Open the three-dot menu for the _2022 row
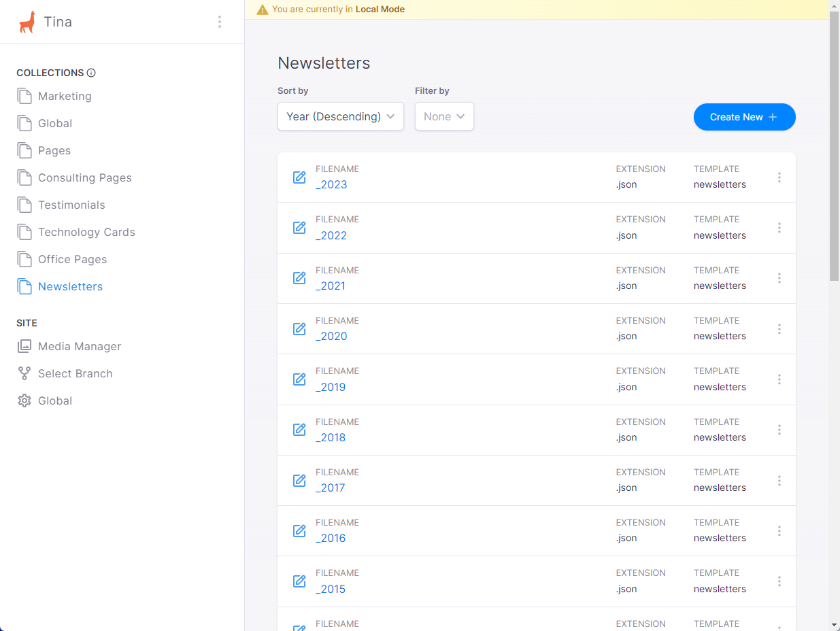The image size is (840, 631). (x=779, y=227)
